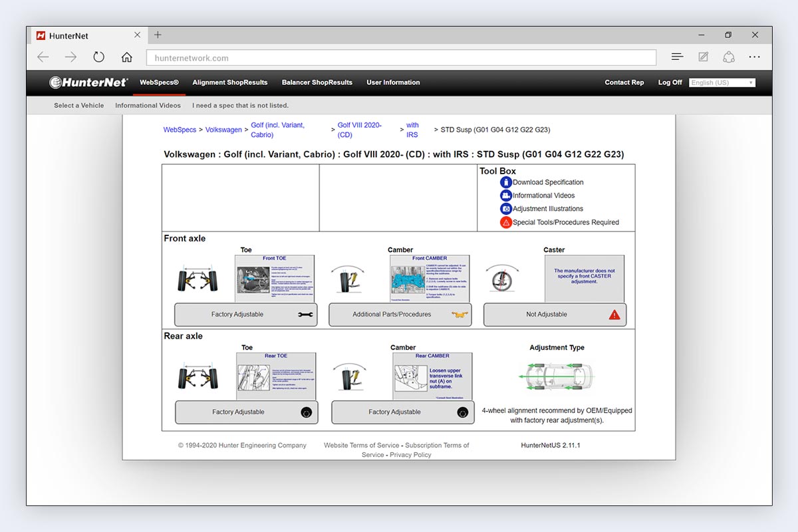Viewport: 798px width, 532px height.
Task: Open the Front TOE illustration thumbnail
Action: [x=275, y=279]
